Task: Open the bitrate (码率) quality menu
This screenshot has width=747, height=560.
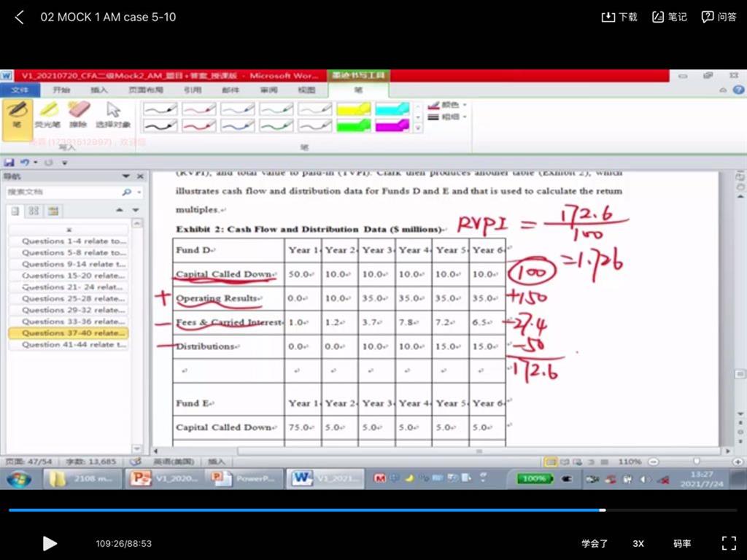Action: pos(682,543)
